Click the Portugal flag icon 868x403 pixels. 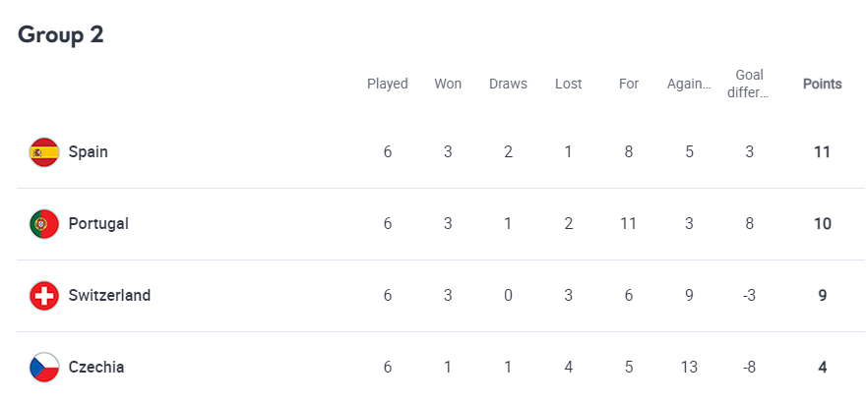point(44,224)
